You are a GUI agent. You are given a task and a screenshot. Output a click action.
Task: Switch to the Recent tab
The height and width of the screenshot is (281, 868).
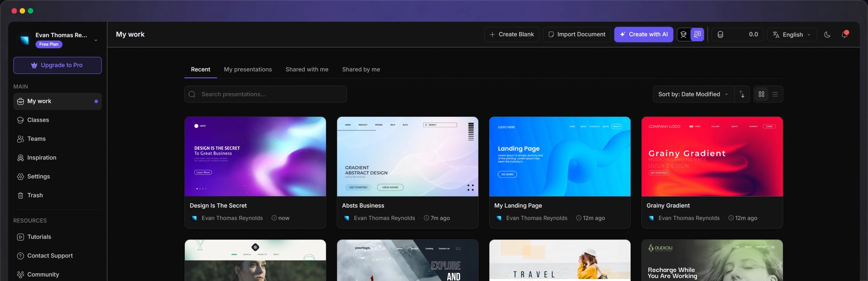[x=200, y=69]
